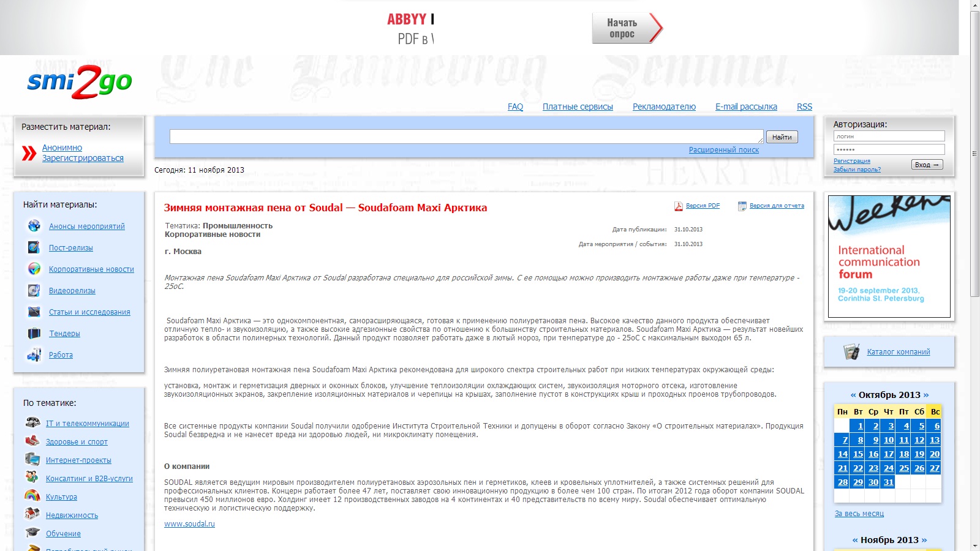
Task: Click next arrow beside Ноябрь 2013
Action: click(x=924, y=540)
